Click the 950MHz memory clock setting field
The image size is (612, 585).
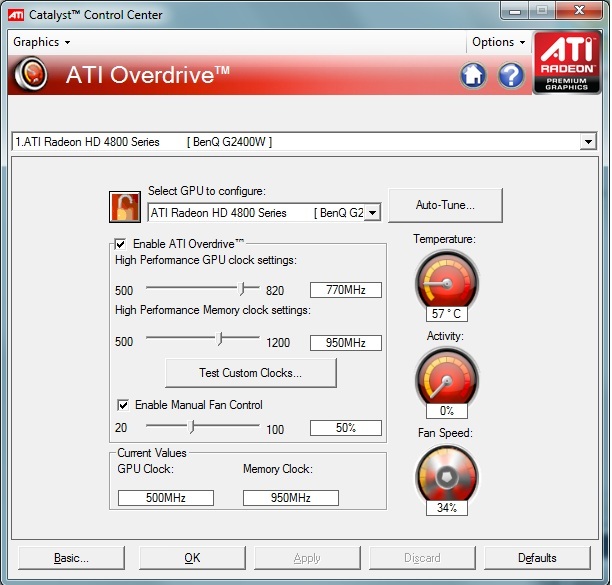click(346, 343)
